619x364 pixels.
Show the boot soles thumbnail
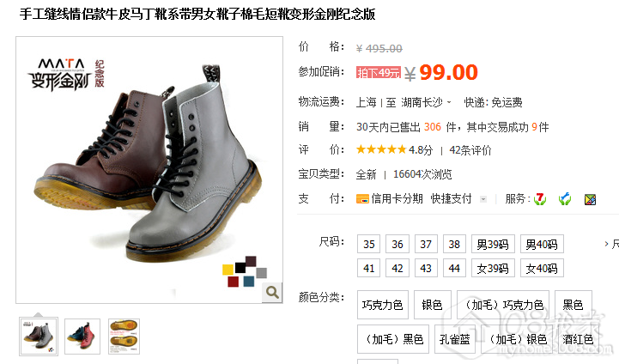[124, 337]
